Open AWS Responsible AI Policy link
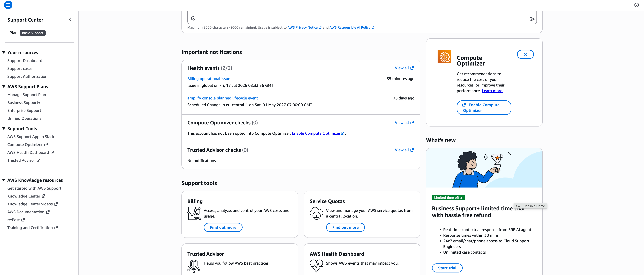 (350, 27)
